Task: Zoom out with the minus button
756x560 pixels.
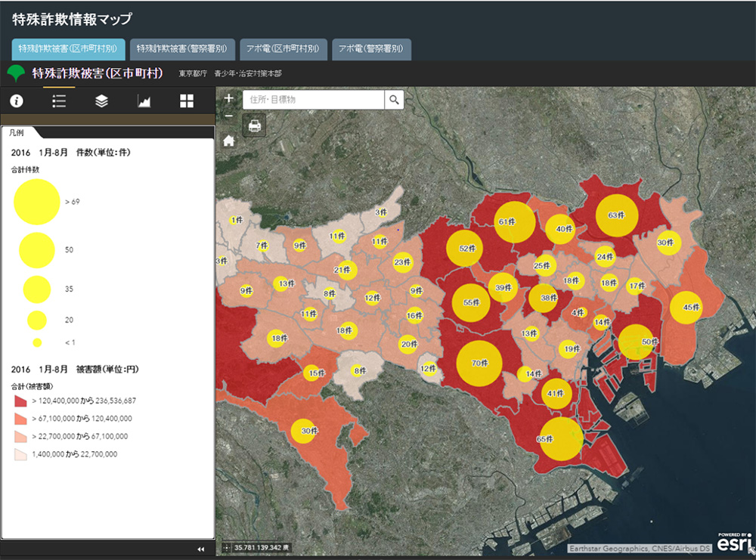Action: [229, 116]
